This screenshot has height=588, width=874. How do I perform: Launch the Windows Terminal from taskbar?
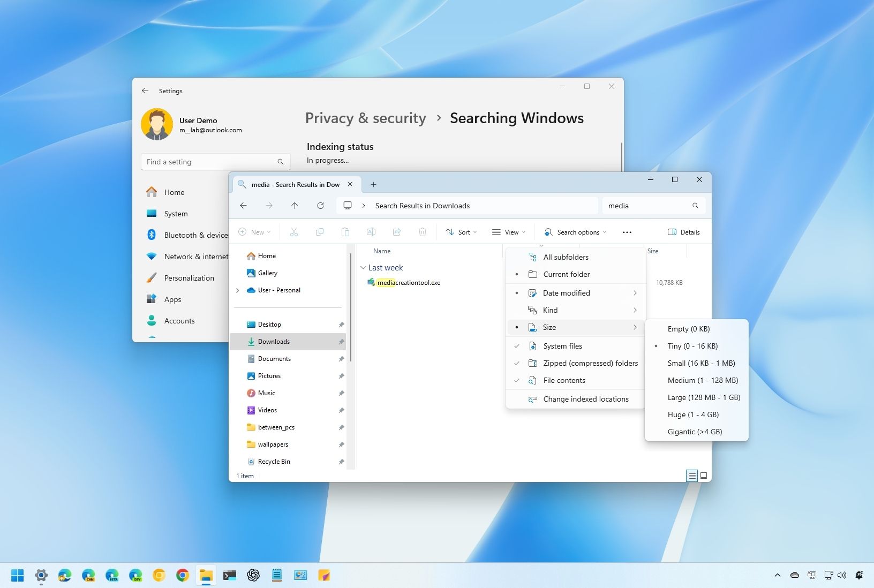pyautogui.click(x=230, y=575)
